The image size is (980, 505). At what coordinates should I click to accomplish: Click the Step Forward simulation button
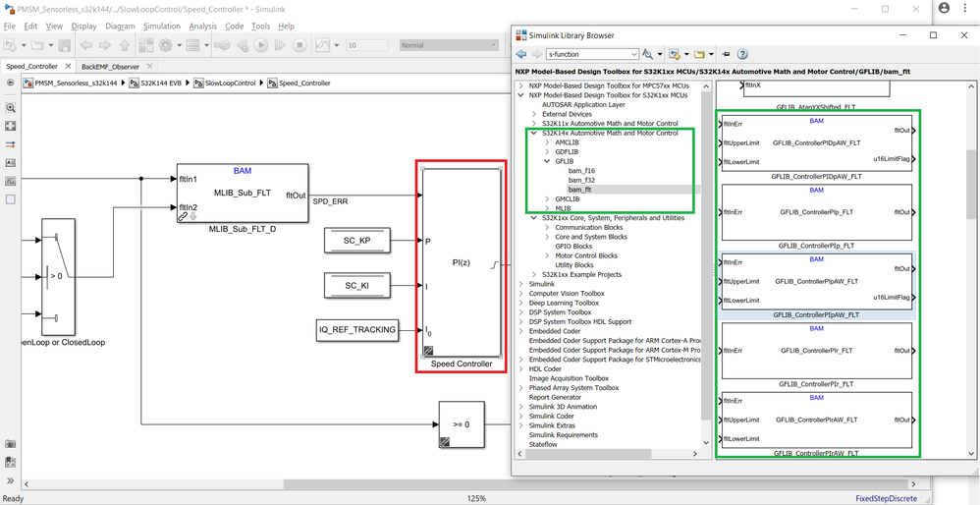(280, 45)
